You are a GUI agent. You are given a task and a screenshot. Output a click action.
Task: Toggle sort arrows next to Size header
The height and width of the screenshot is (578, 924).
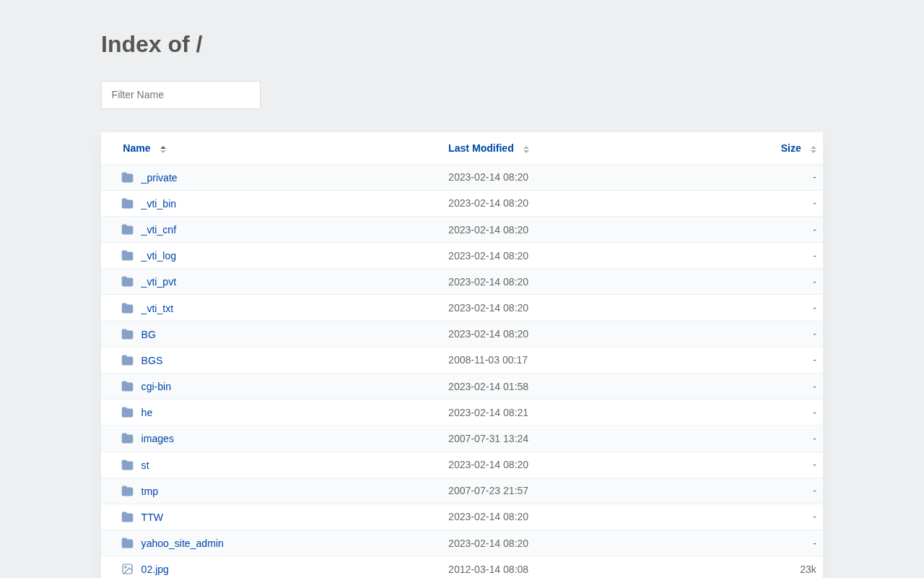pos(814,149)
